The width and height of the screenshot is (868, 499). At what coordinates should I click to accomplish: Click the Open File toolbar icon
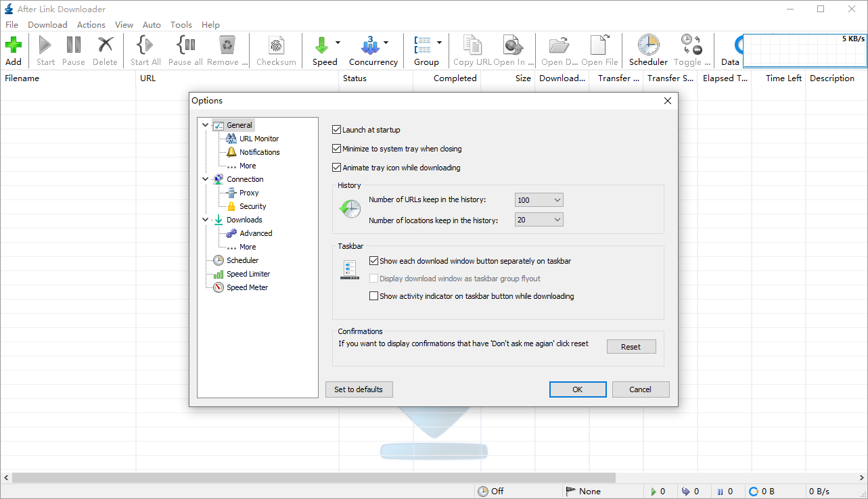point(599,45)
